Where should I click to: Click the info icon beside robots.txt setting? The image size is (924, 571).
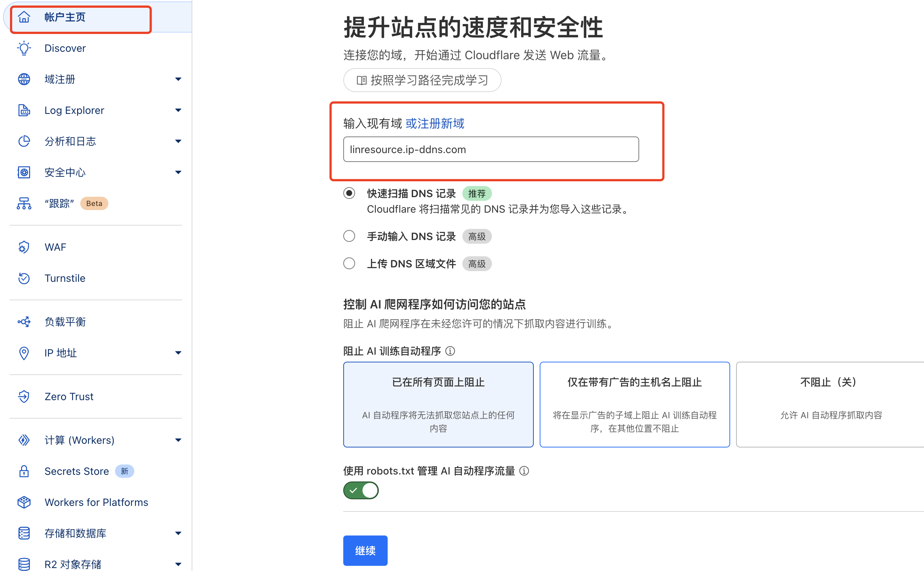tap(524, 471)
